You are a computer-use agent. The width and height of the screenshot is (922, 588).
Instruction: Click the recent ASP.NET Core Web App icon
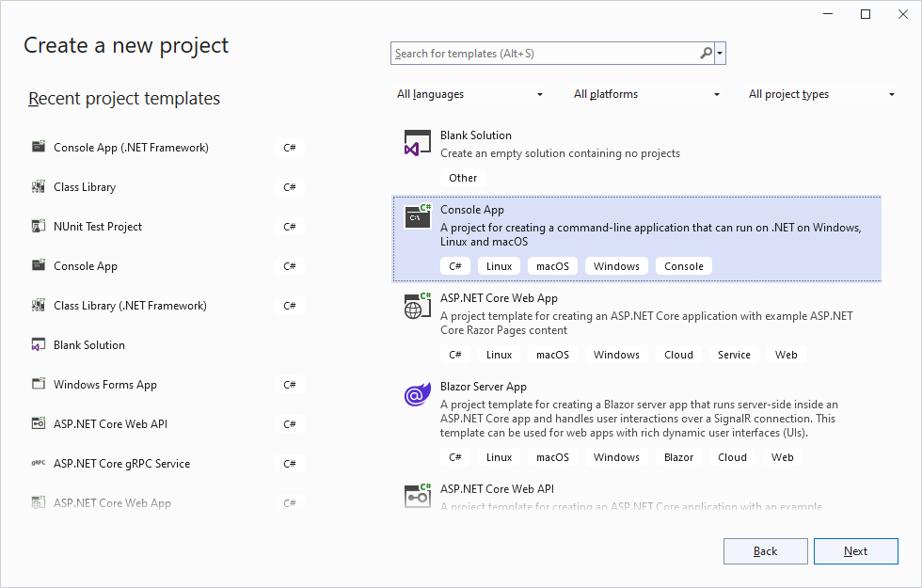coord(39,502)
